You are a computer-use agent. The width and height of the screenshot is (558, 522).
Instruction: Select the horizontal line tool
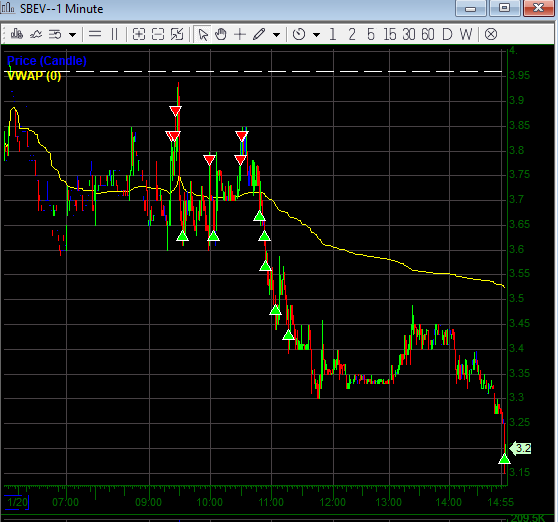[x=95, y=35]
